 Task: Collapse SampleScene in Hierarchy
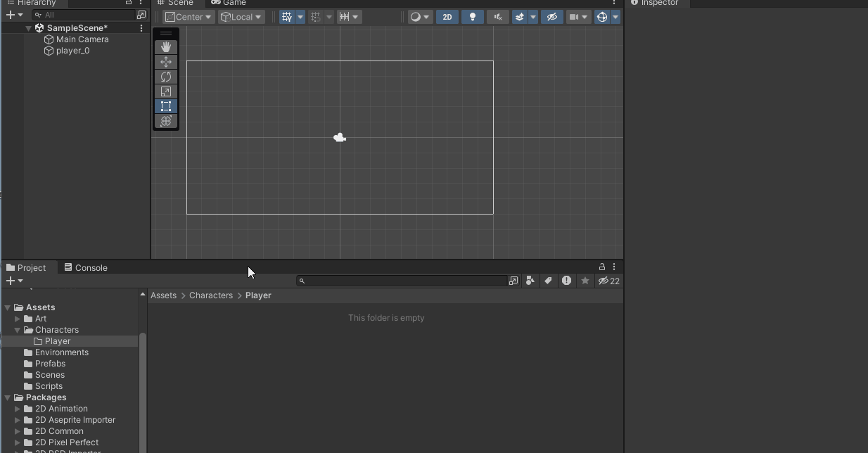(x=28, y=28)
